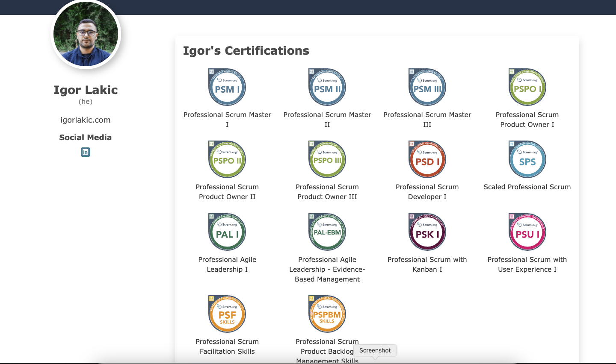
Task: Click the Social Media heading
Action: tap(86, 138)
